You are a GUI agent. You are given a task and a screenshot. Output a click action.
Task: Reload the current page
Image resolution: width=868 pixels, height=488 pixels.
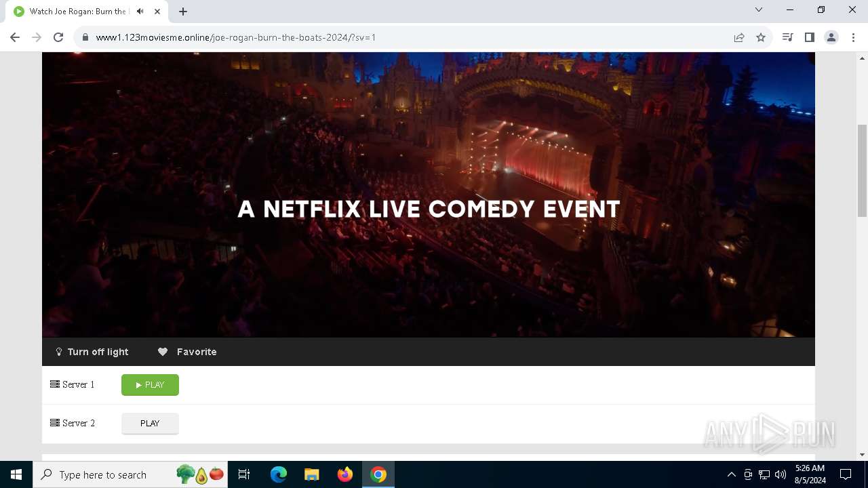click(x=58, y=37)
